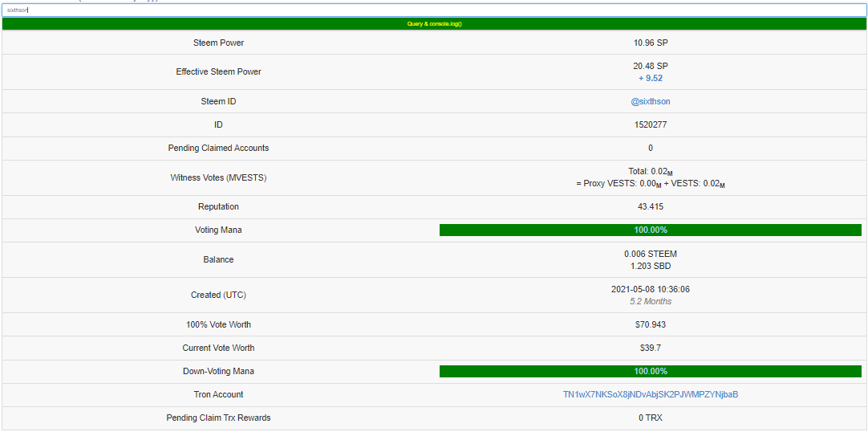Screen dimensions: 868x436
Task: Select the 1.203 SBD balance
Action: 651,266
